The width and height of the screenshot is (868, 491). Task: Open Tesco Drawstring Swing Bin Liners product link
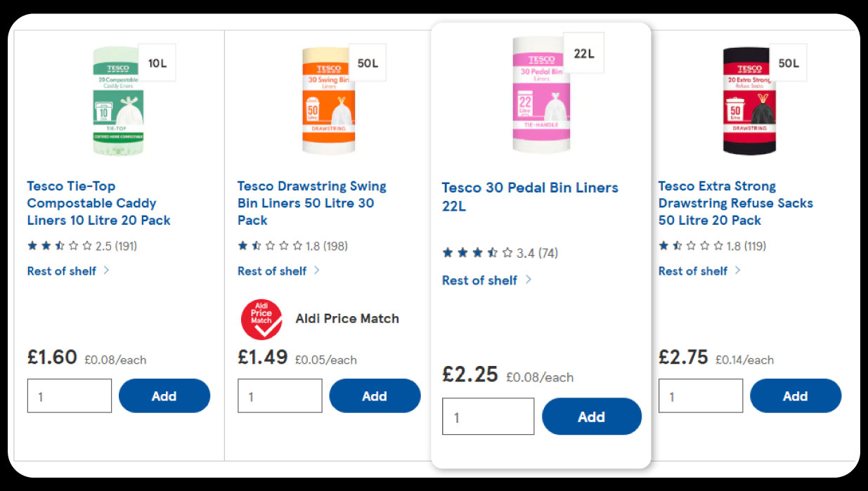click(x=311, y=203)
